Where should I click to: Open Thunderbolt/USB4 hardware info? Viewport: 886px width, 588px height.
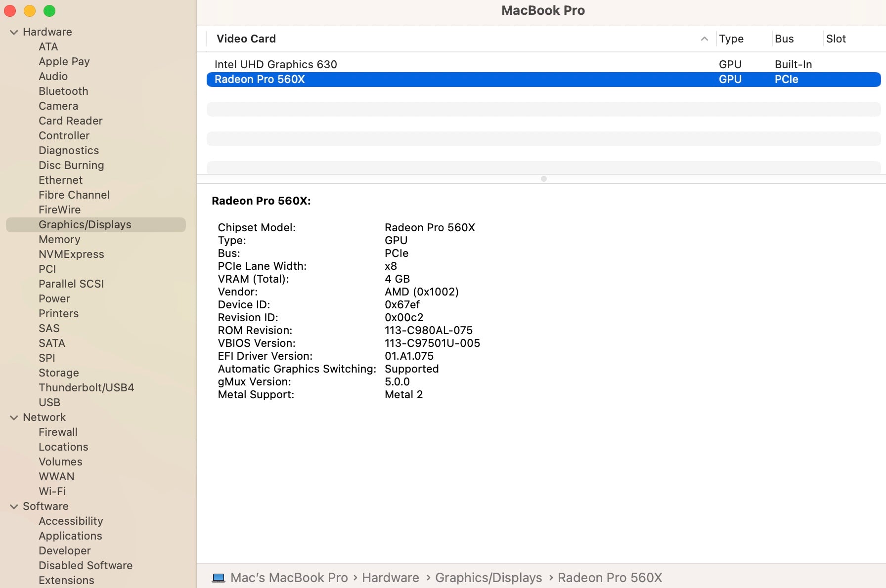coord(86,388)
